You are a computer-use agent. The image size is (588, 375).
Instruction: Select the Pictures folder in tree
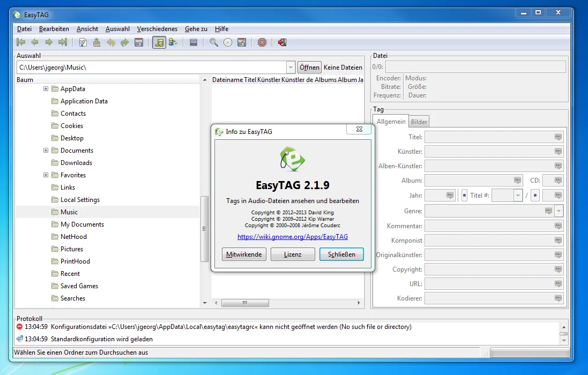[x=72, y=249]
